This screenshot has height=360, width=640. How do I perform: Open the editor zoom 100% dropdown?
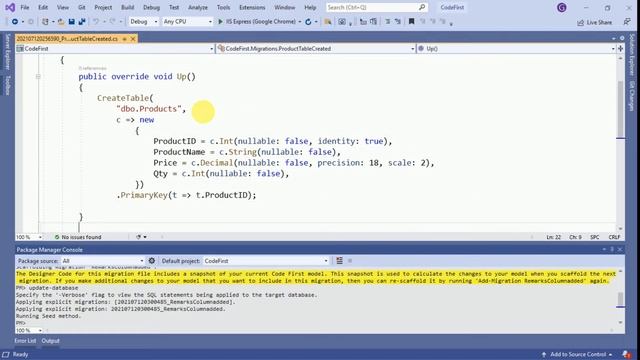point(29,237)
